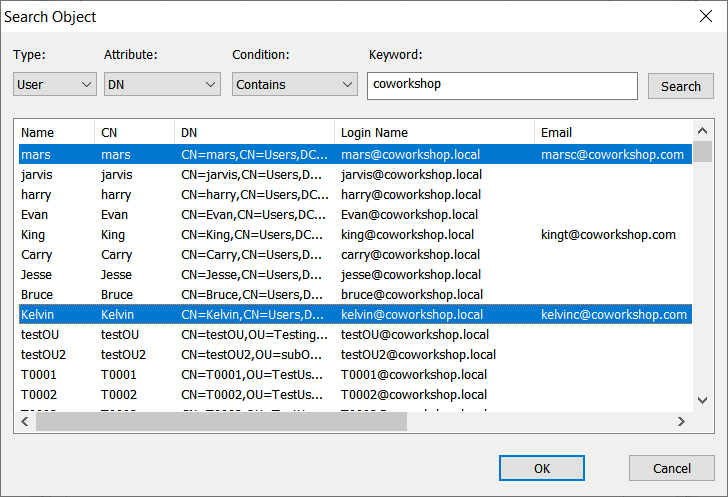Click DN cell CN=King,CN=Users,DC...
The image size is (728, 497).
tap(252, 235)
